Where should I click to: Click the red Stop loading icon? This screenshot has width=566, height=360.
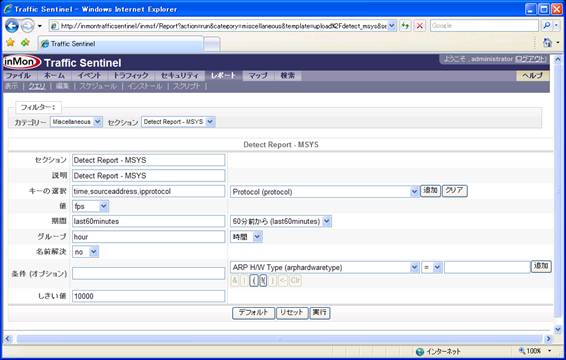pyautogui.click(x=419, y=26)
